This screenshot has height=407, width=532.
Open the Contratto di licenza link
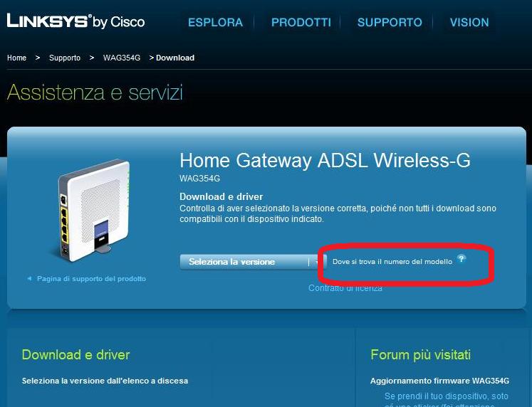[x=345, y=288]
